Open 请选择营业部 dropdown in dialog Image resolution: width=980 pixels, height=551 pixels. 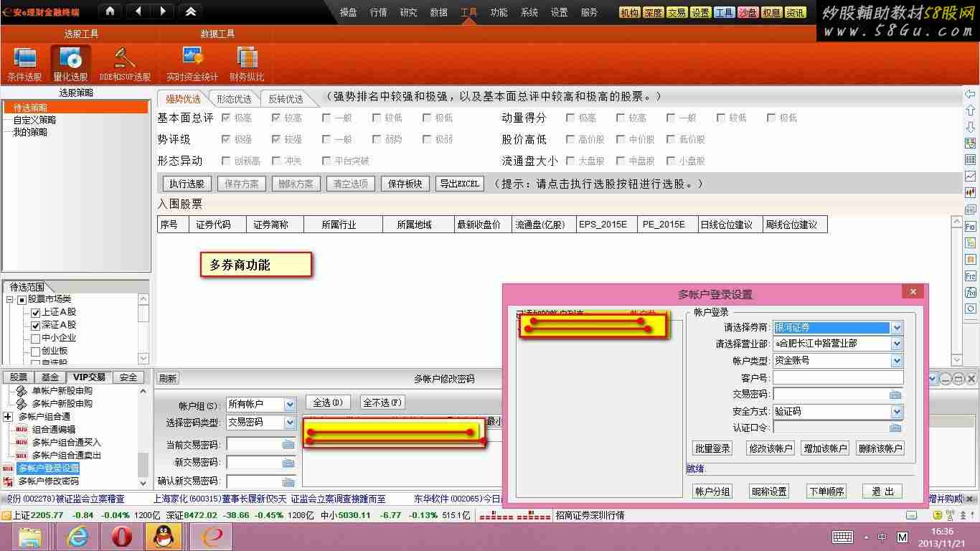pos(896,344)
